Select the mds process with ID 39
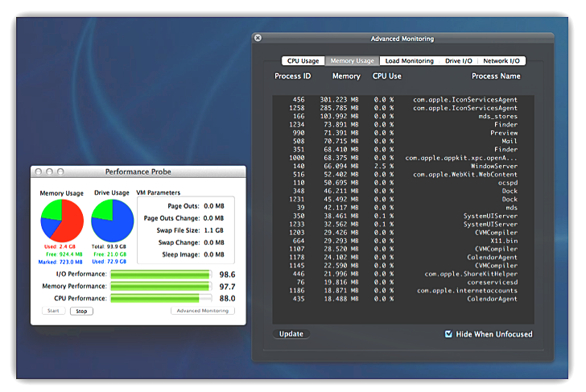 click(x=403, y=208)
